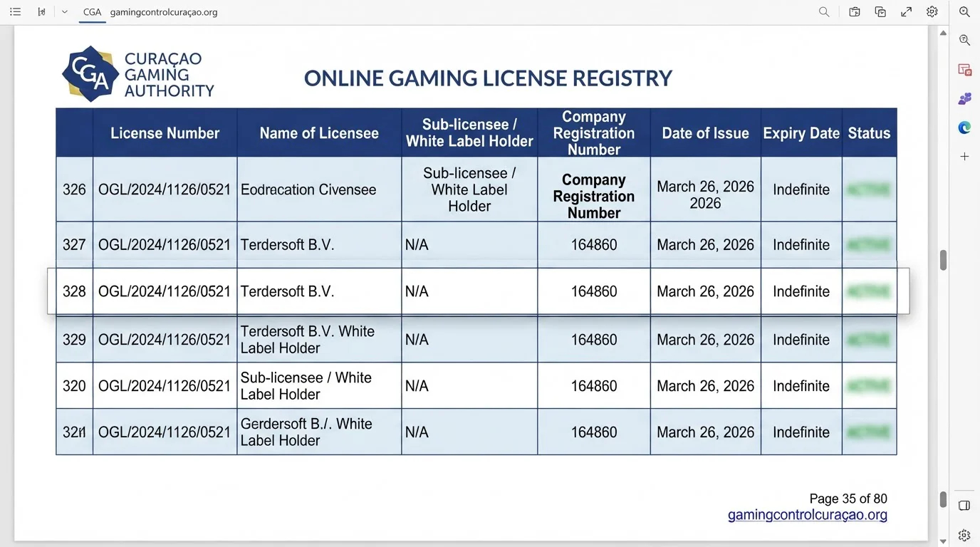Viewport: 980px width, 547px height.
Task: Open the sidebar settings gear at bottom right
Action: pyautogui.click(x=964, y=535)
